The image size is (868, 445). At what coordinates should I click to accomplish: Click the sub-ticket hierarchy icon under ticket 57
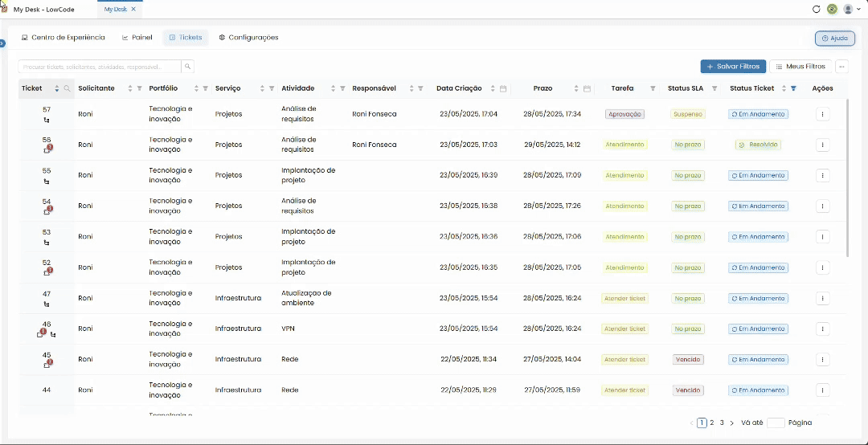point(47,119)
